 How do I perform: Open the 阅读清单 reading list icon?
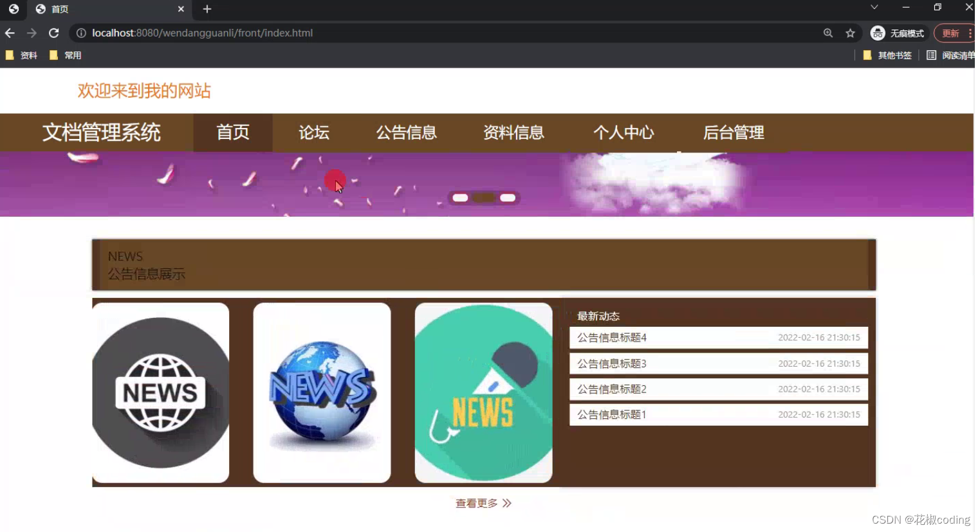(931, 55)
